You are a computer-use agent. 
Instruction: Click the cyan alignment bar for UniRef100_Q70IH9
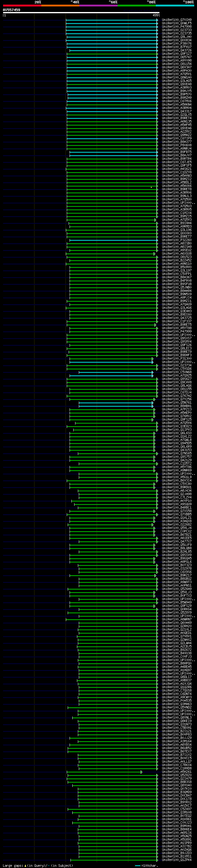112,20
